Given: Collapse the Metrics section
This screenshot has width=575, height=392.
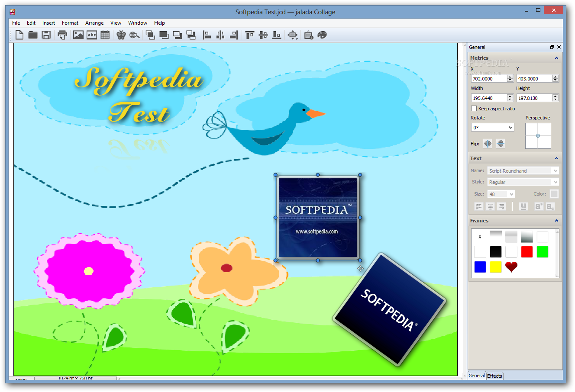Looking at the screenshot, I should 557,58.
